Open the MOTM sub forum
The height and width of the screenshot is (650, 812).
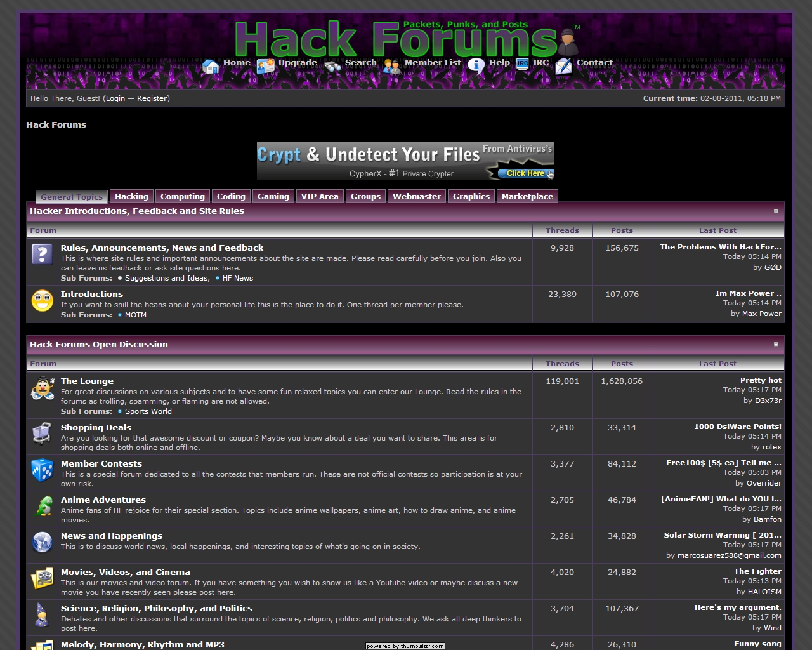coord(136,315)
